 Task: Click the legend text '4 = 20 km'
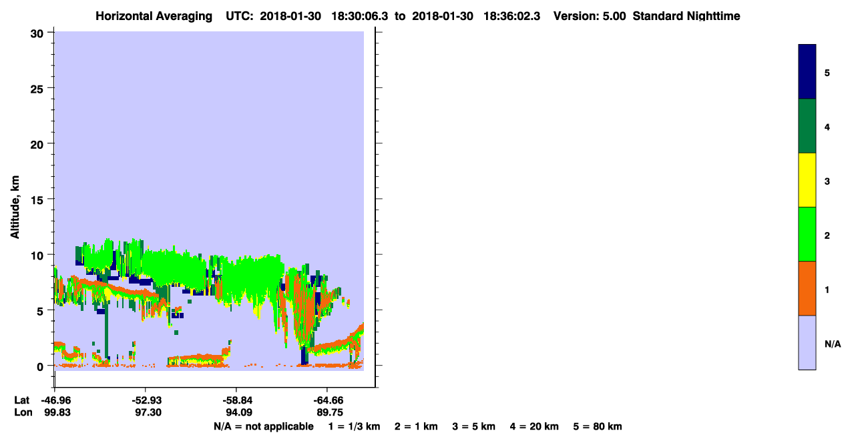[535, 426]
